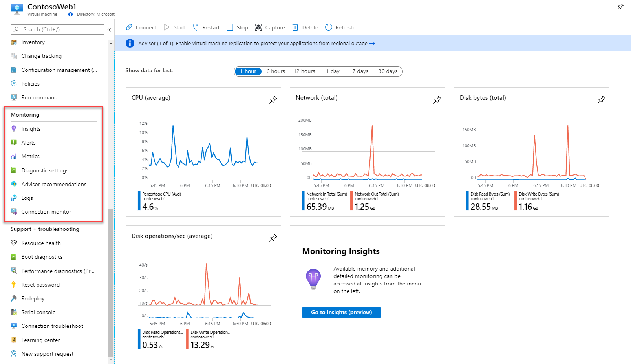Pin the CPU (average) chart to dashboard
631x364 pixels.
pyautogui.click(x=273, y=100)
